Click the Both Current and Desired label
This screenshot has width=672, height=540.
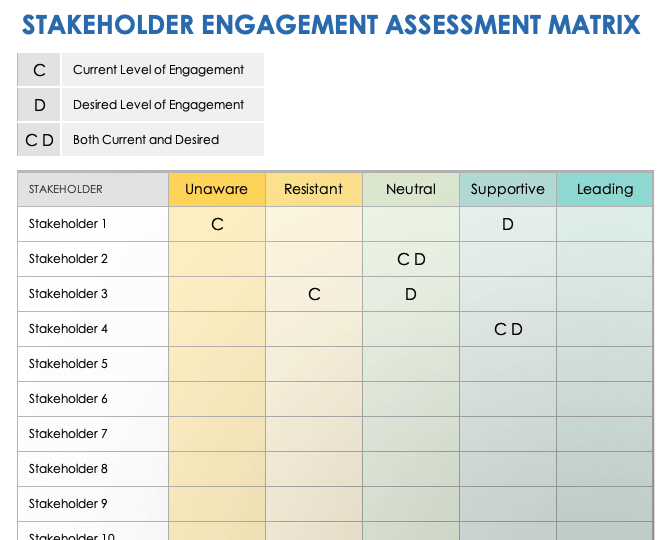tap(146, 140)
